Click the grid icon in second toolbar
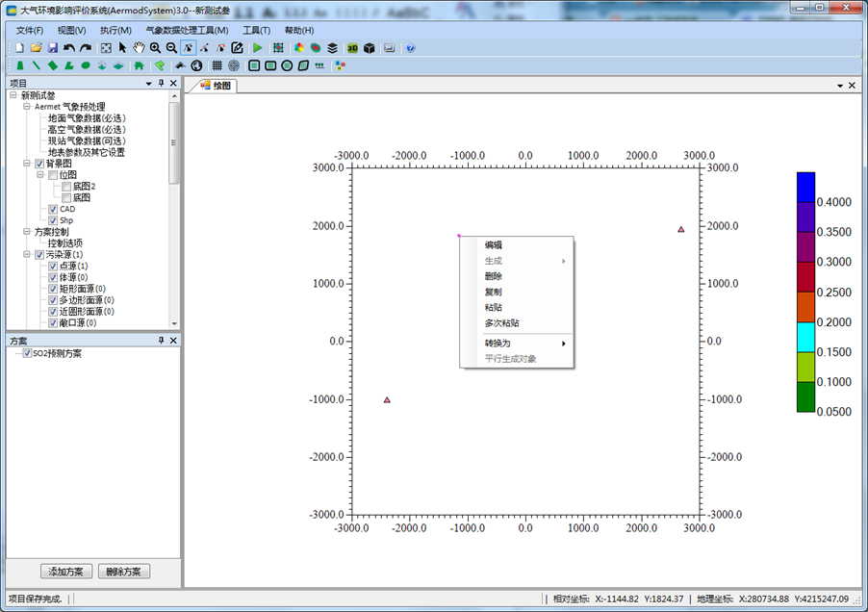Image resolution: width=868 pixels, height=612 pixels. [217, 66]
